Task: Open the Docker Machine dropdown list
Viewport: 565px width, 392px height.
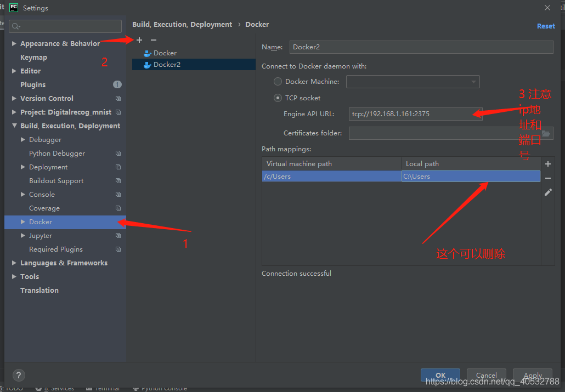Action: 413,82
